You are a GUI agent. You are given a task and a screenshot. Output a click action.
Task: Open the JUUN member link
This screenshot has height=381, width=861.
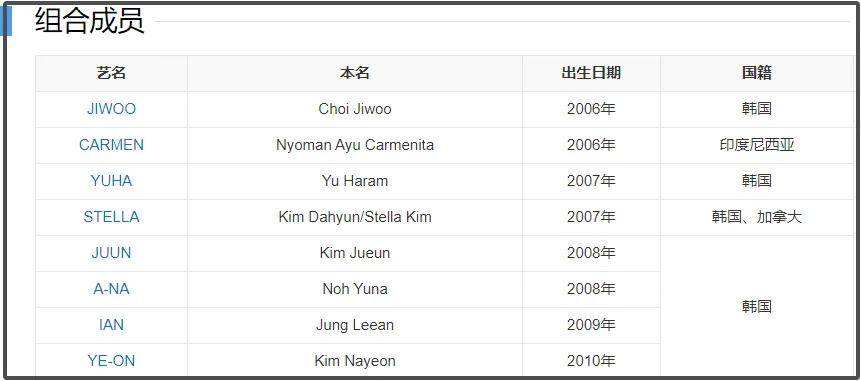111,253
